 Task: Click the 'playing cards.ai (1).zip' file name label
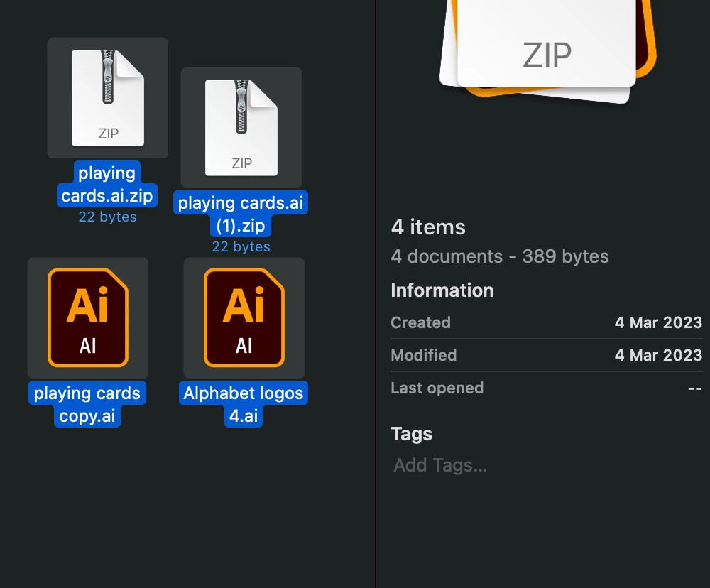[x=241, y=214]
